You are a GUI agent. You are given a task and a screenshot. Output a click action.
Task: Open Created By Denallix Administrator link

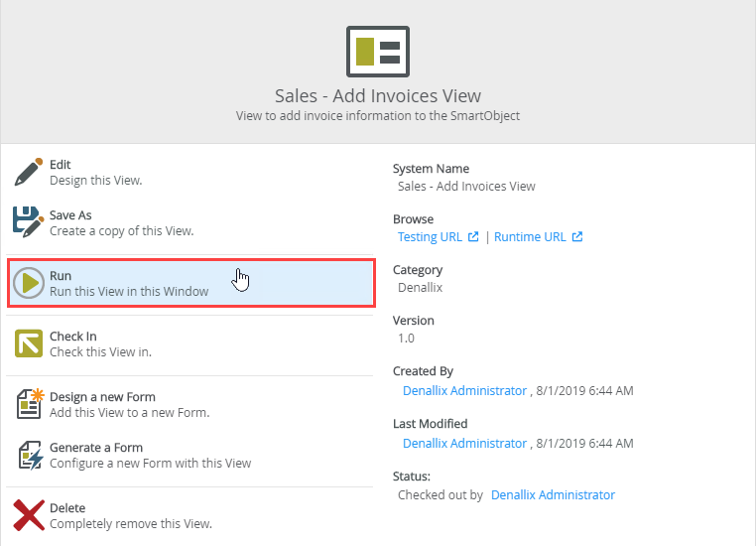pyautogui.click(x=464, y=391)
